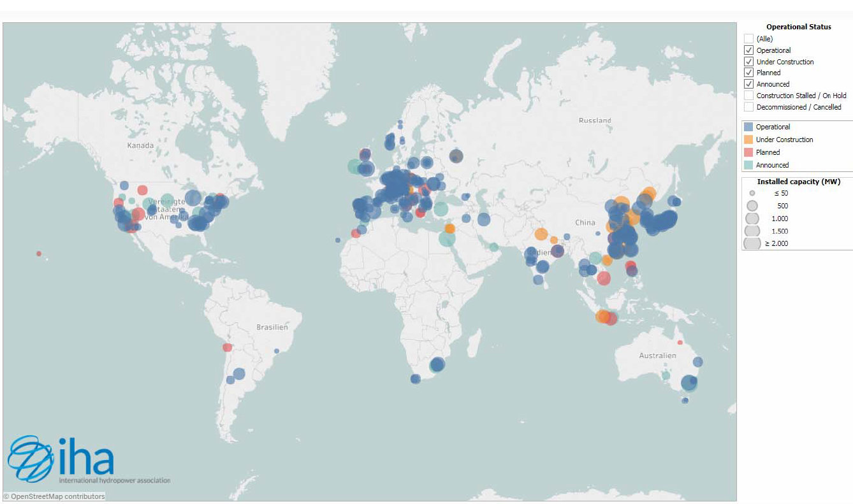The image size is (853, 504).
Task: Click the Russland map label
Action: pyautogui.click(x=595, y=120)
